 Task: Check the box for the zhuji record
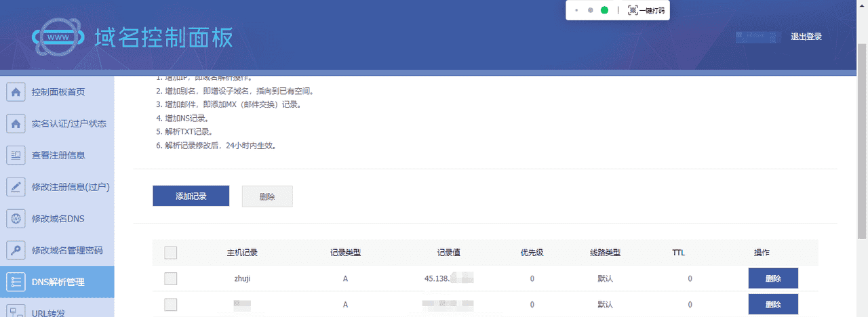click(171, 278)
